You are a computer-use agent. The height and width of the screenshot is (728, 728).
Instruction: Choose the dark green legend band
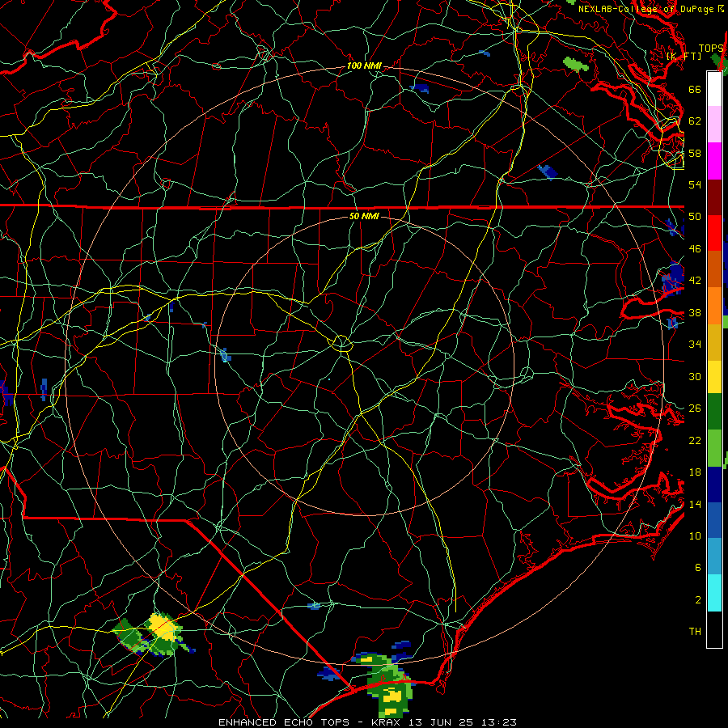click(714, 412)
